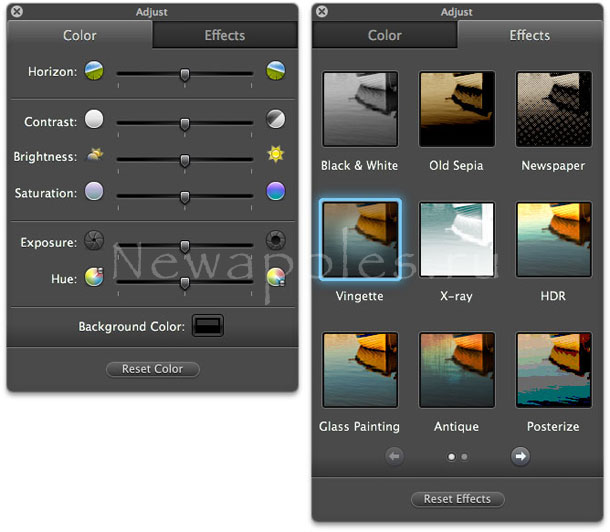Click the sun icon to increase brightness

click(x=275, y=155)
